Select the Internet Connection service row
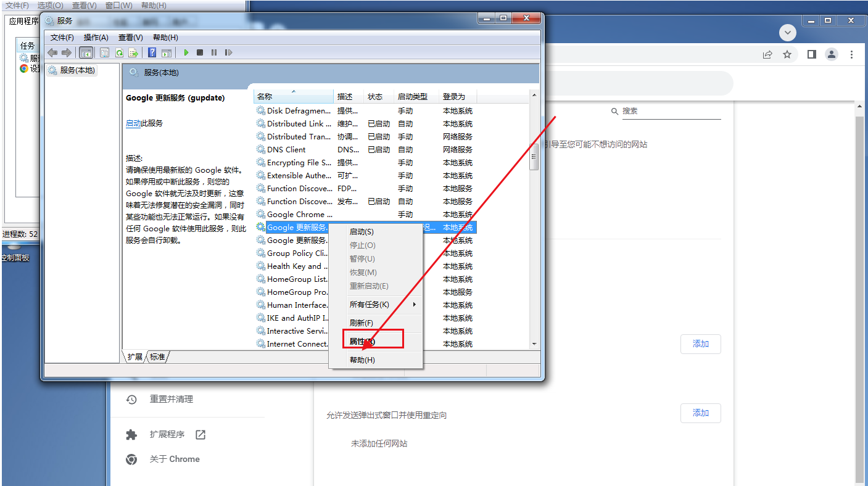The width and height of the screenshot is (868, 486). [365, 344]
